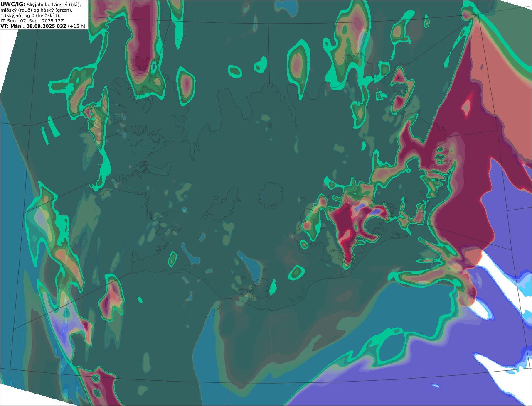The height and width of the screenshot is (406, 532).
Task: Click the 'Lágský (blá)' legend text
Action: click(66, 5)
